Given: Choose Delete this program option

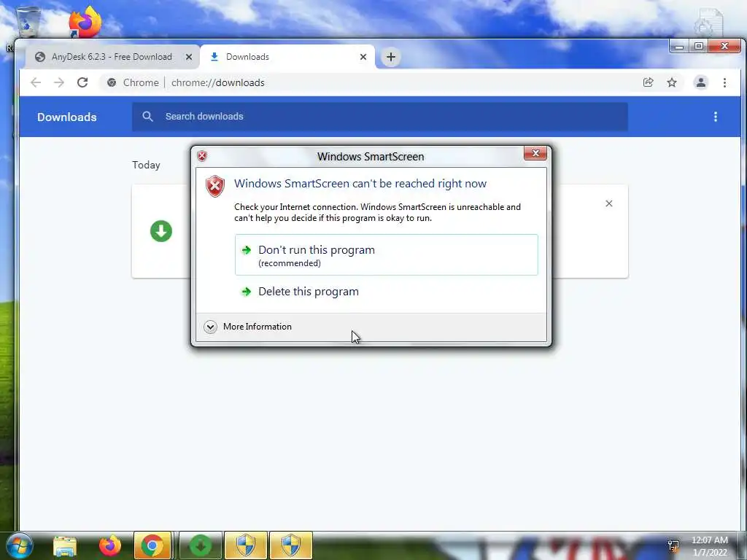Looking at the screenshot, I should click(x=386, y=292).
